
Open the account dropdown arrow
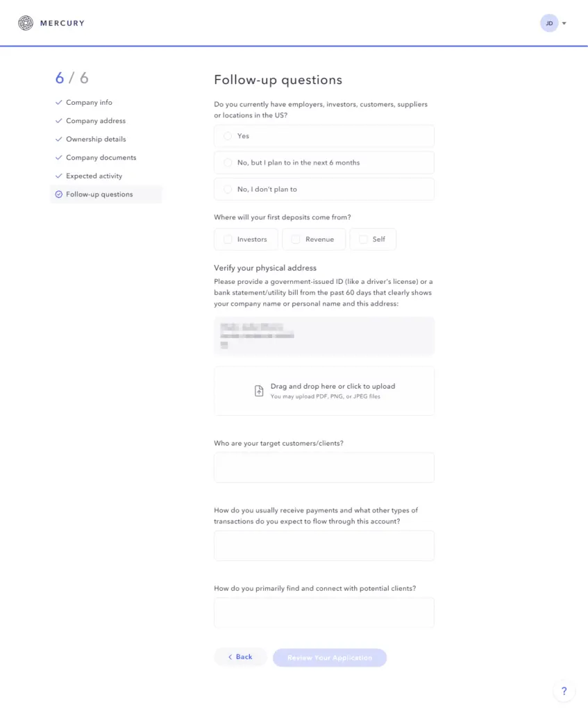[564, 24]
